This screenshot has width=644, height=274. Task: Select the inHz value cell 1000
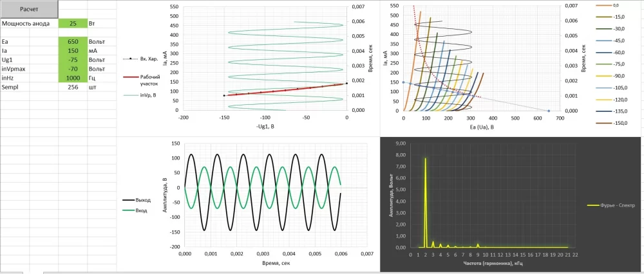72,77
